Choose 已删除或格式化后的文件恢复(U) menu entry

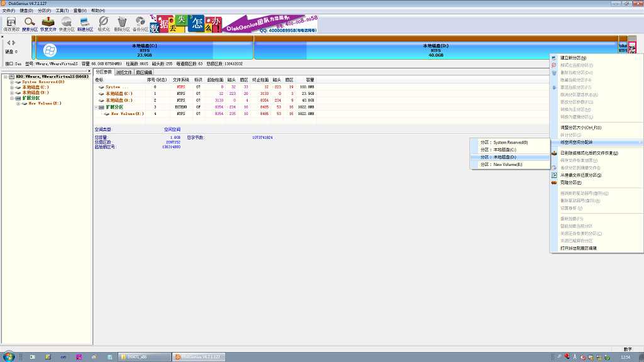(596, 153)
